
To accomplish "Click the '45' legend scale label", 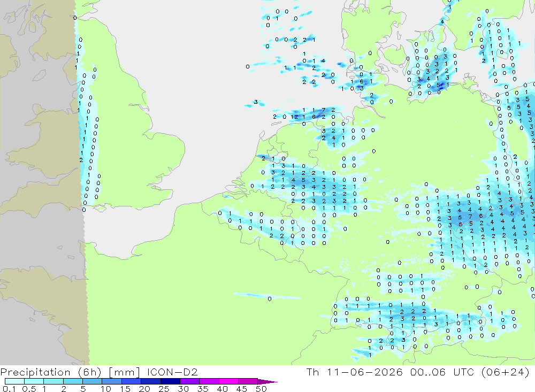I will coord(242,389).
